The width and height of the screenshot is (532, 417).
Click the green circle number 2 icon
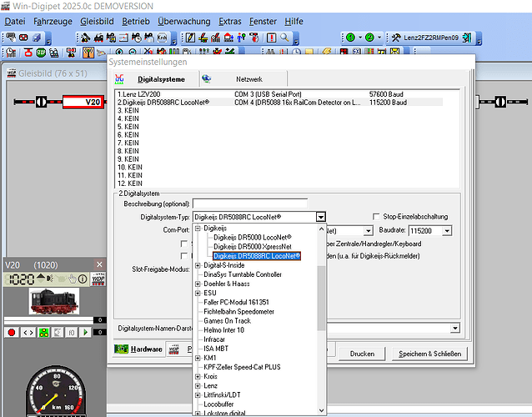pyautogui.click(x=369, y=38)
